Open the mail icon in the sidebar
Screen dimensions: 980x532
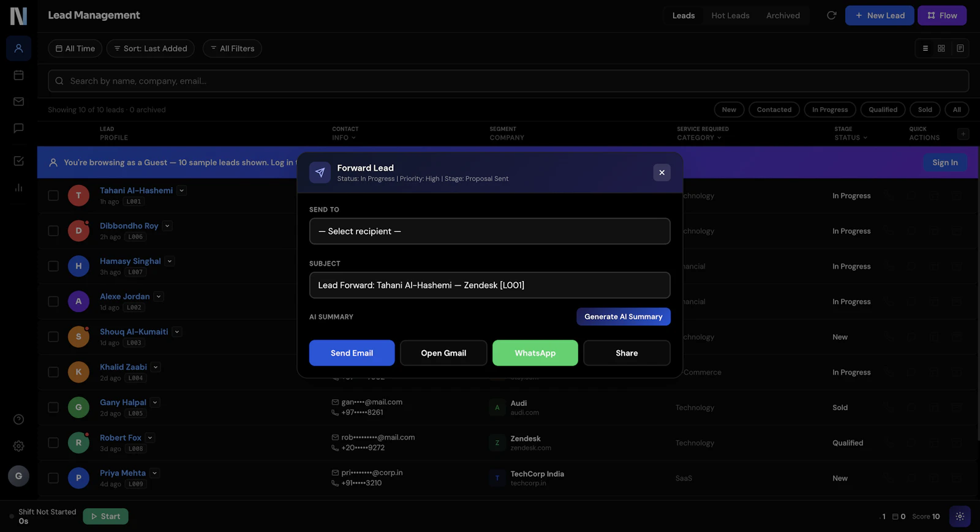[x=18, y=102]
